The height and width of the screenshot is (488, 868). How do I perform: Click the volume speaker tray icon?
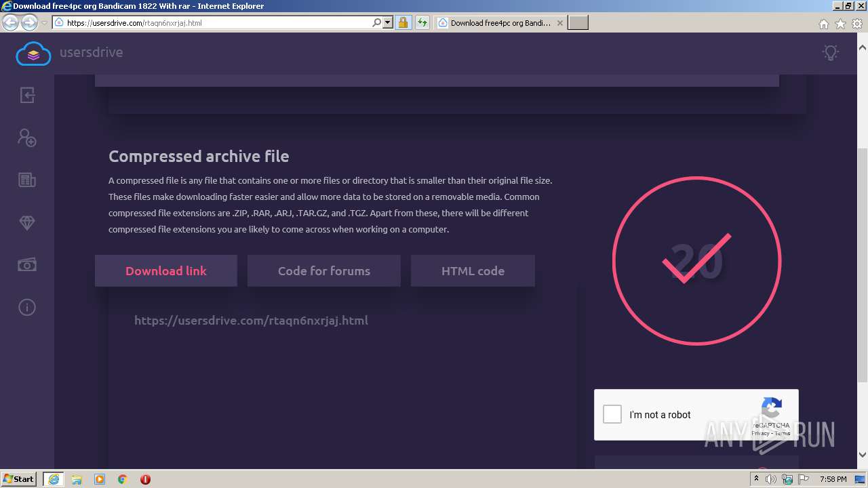click(x=771, y=479)
